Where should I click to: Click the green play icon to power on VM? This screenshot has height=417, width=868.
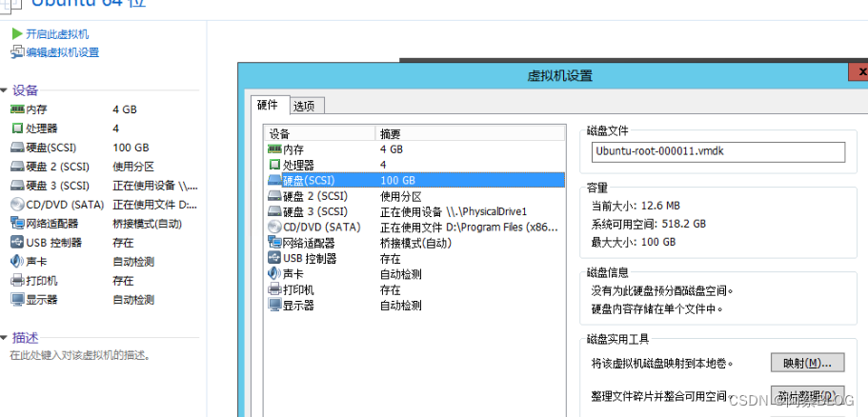16,34
